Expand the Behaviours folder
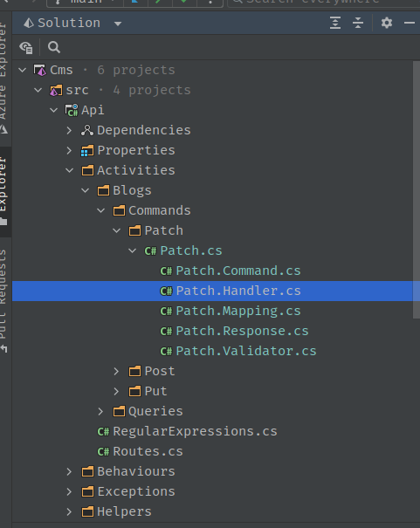 69,471
